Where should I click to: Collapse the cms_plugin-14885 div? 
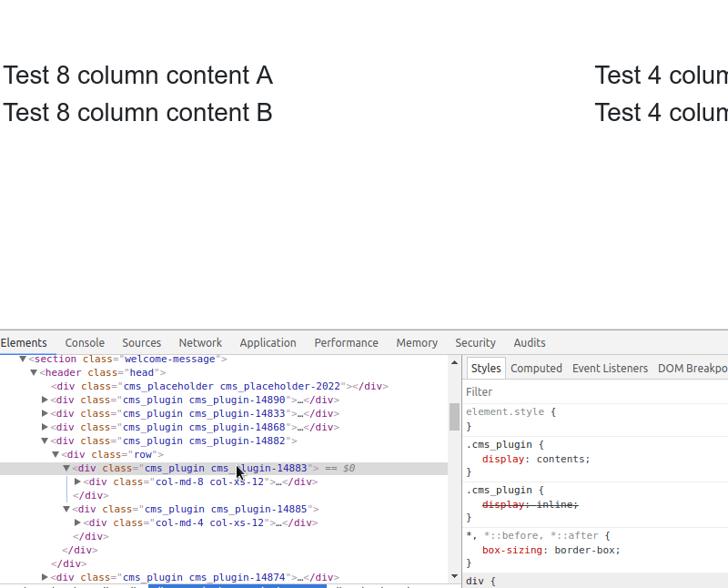66,509
